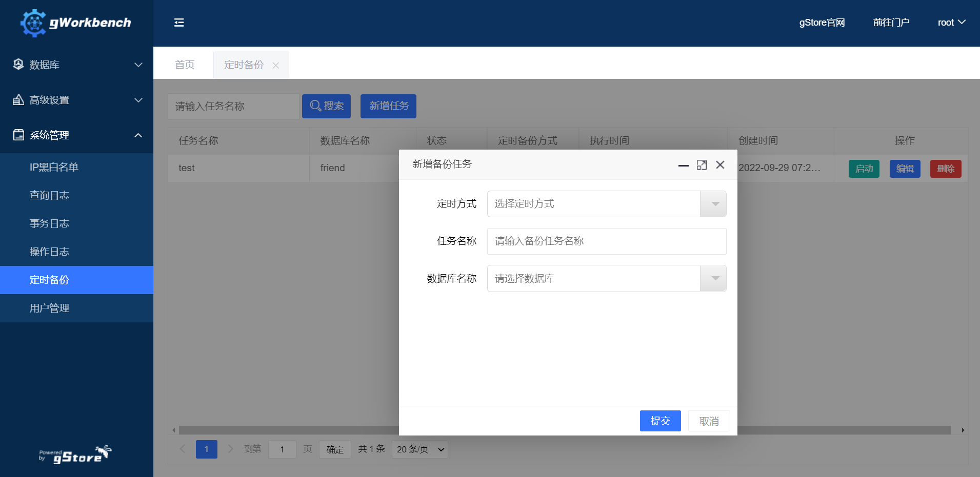Click the 任务名称 backup task name field

point(606,241)
